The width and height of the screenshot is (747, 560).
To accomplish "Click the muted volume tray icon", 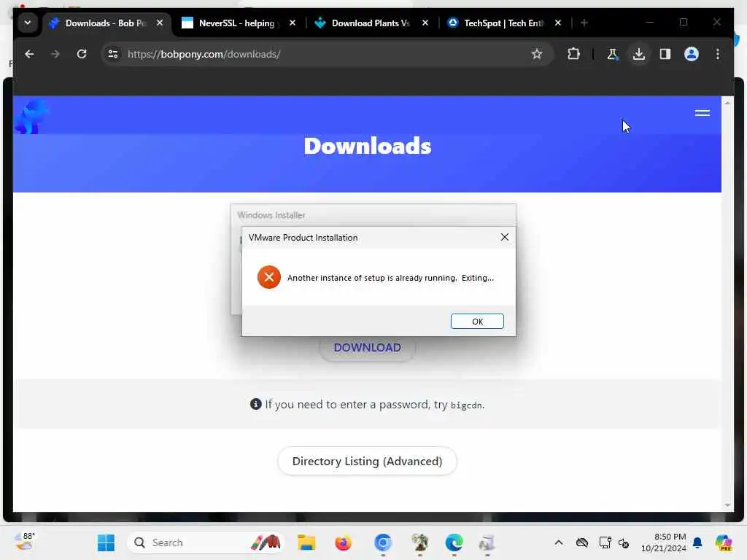I will [x=624, y=542].
